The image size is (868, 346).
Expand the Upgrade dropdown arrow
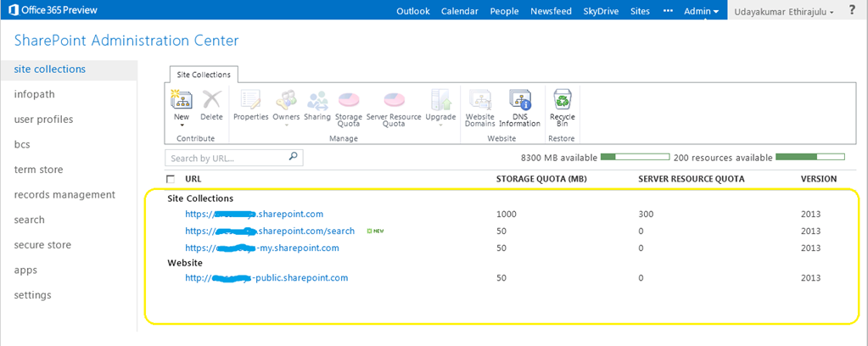[440, 126]
